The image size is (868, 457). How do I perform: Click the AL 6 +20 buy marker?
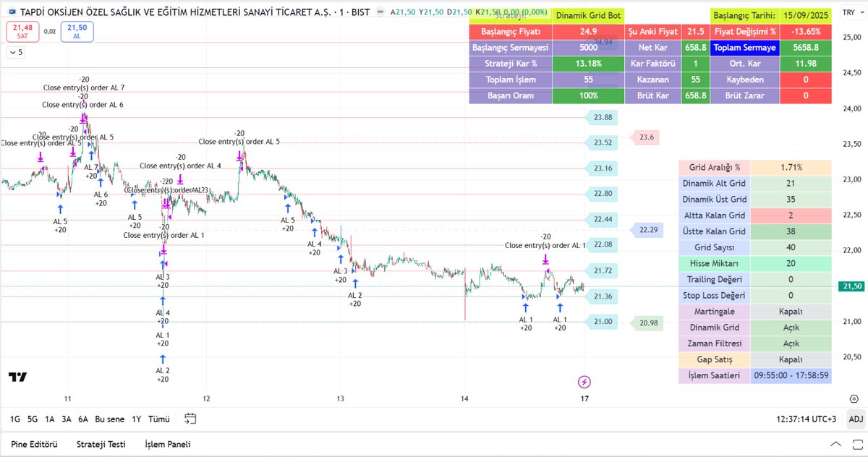coord(101,199)
